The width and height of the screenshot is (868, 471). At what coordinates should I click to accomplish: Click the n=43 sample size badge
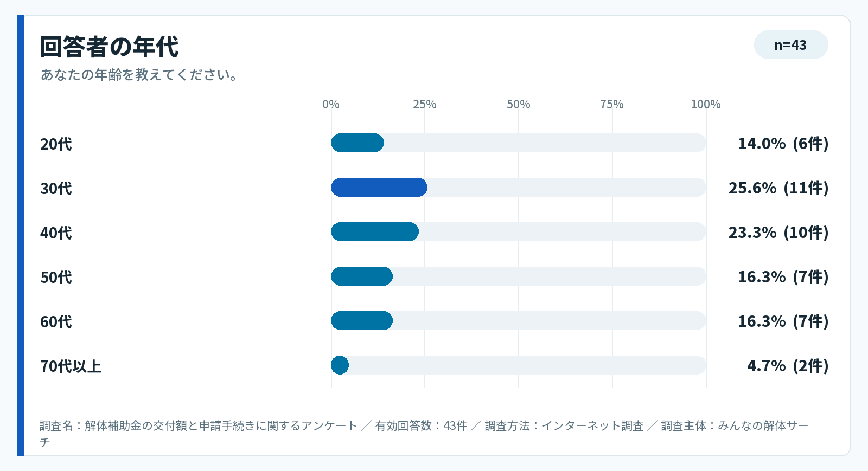pyautogui.click(x=791, y=45)
